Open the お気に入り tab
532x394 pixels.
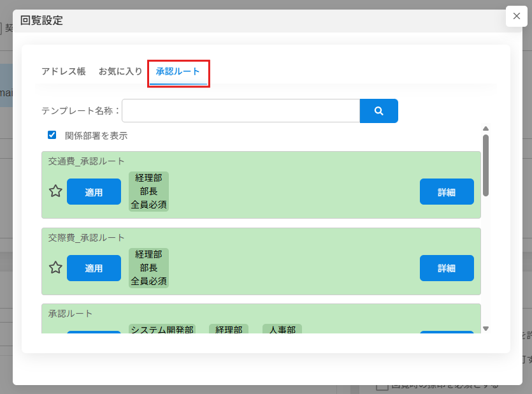[x=120, y=71]
